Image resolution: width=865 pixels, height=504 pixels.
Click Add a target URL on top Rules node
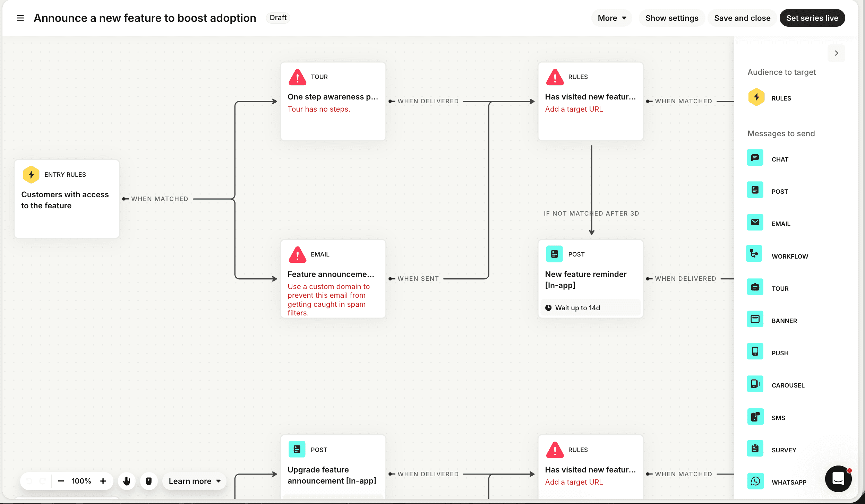tap(574, 109)
